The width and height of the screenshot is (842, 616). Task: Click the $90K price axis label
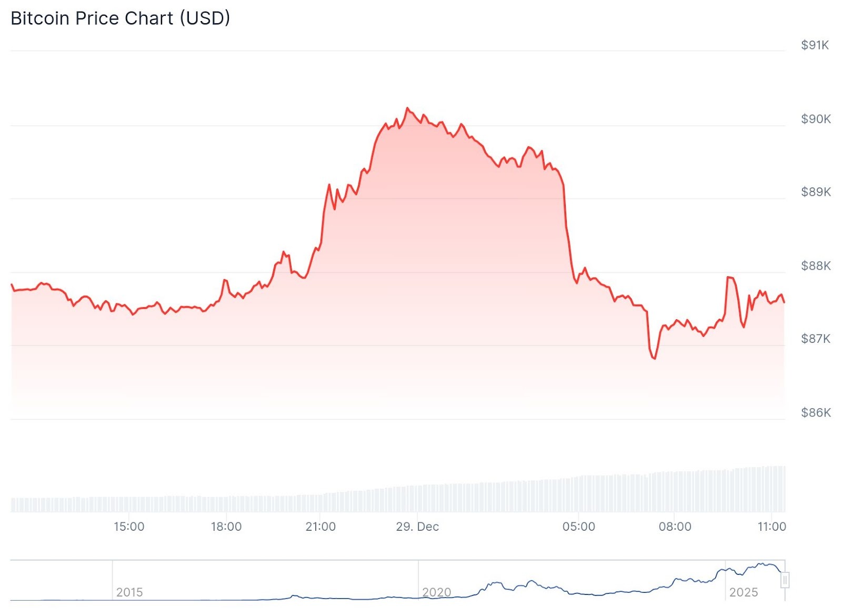(x=816, y=119)
